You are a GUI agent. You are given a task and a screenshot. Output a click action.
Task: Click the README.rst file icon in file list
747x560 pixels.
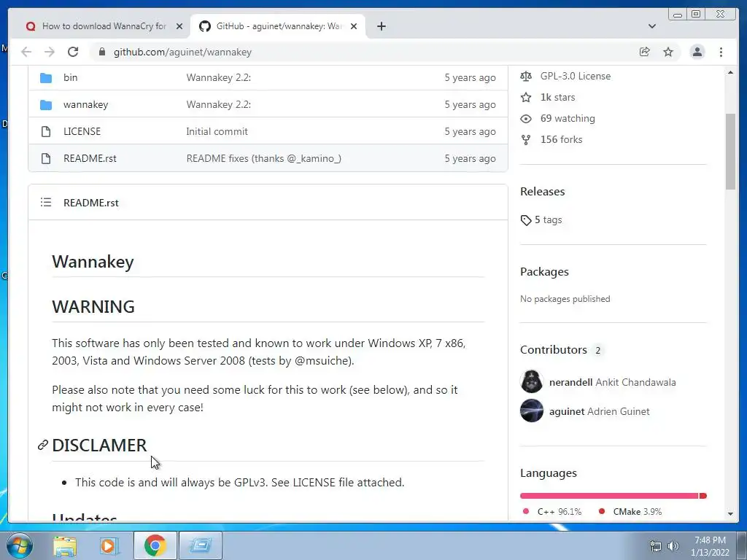click(x=46, y=158)
